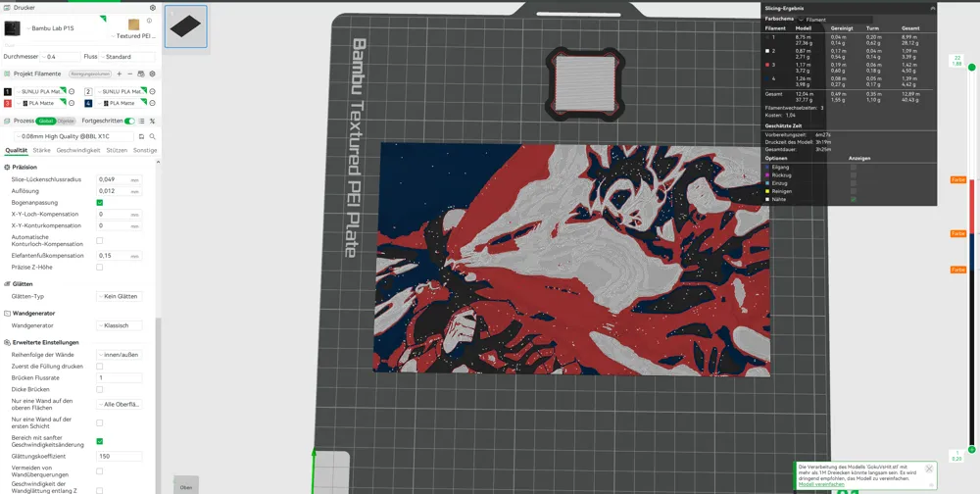Add a new project filament
This screenshot has width=980, height=494.
(120, 74)
